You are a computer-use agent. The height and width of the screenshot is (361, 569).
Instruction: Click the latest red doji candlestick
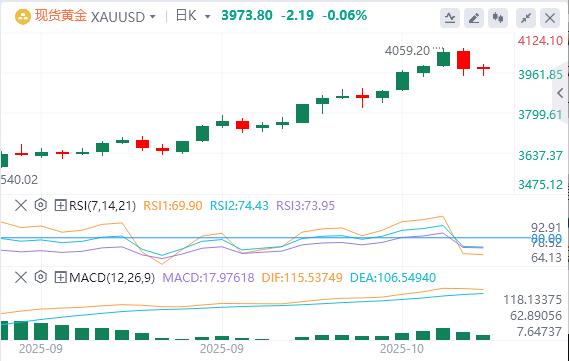tap(483, 68)
